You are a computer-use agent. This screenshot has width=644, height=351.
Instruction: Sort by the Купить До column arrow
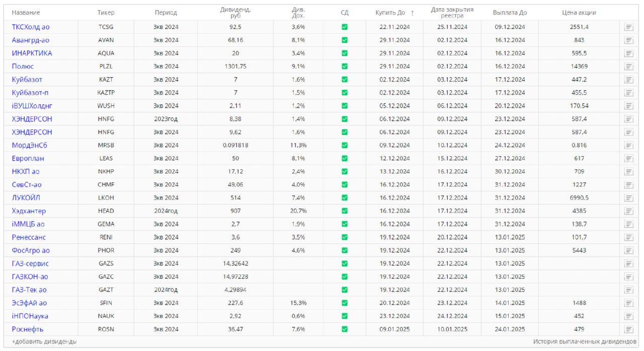click(413, 13)
